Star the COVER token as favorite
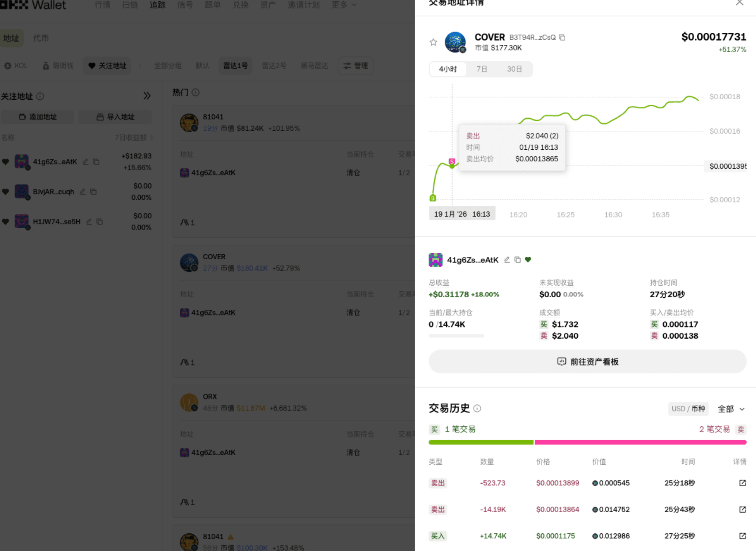 click(x=433, y=42)
